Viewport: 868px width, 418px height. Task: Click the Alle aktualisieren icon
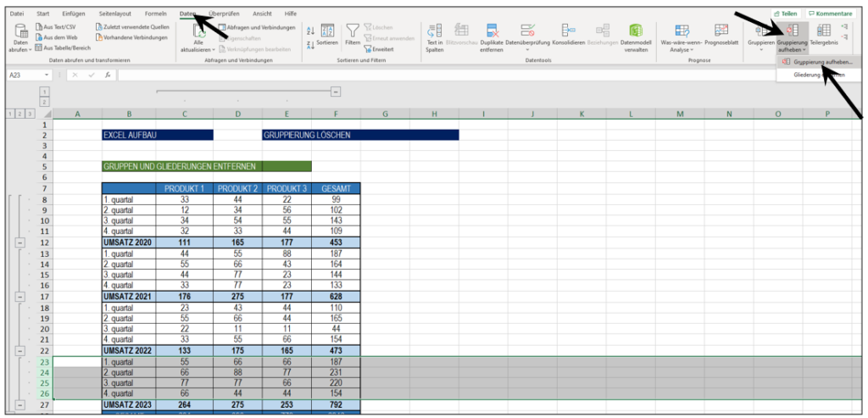(x=198, y=31)
